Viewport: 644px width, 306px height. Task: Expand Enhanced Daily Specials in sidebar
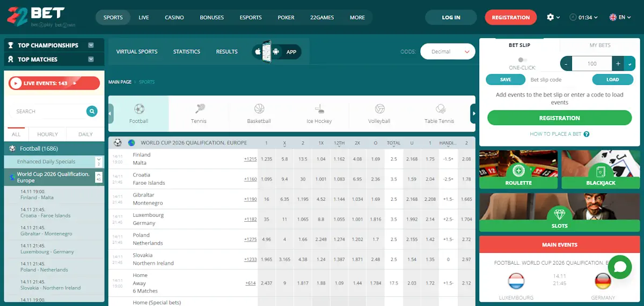(x=99, y=161)
